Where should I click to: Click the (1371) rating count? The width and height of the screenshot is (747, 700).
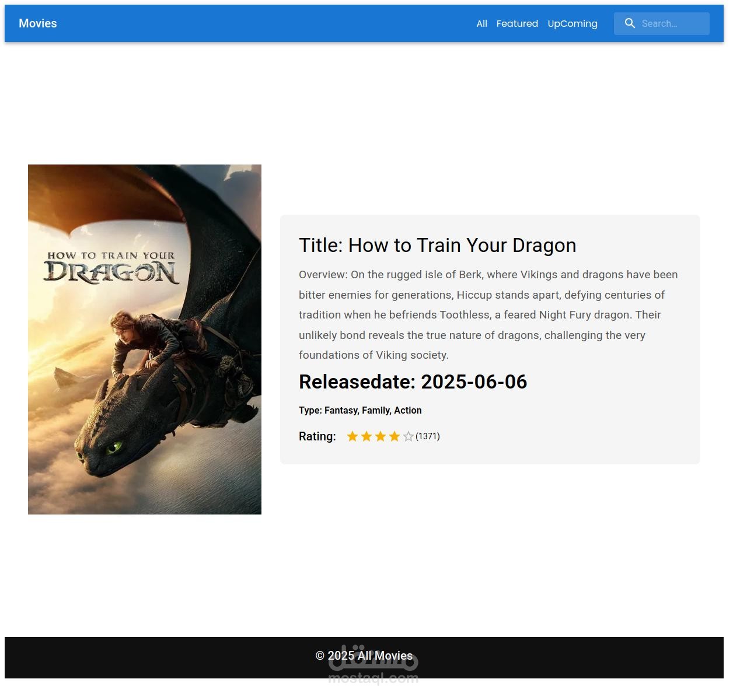click(x=428, y=436)
